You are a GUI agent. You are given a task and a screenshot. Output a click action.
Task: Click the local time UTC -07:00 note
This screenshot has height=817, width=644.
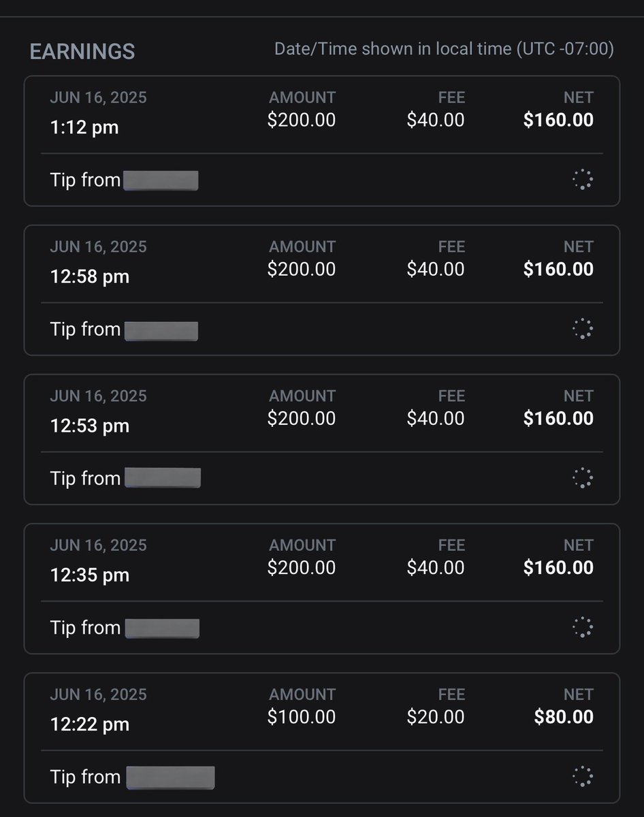tap(444, 49)
